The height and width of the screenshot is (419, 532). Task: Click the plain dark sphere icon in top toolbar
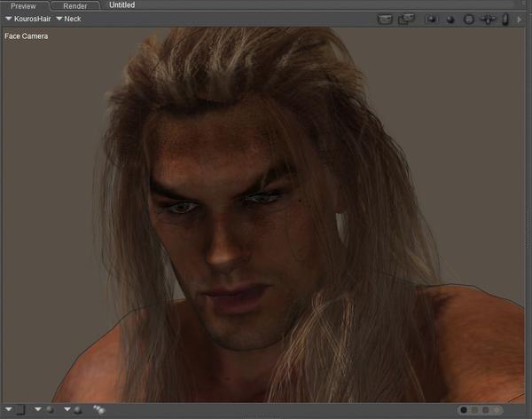click(450, 20)
